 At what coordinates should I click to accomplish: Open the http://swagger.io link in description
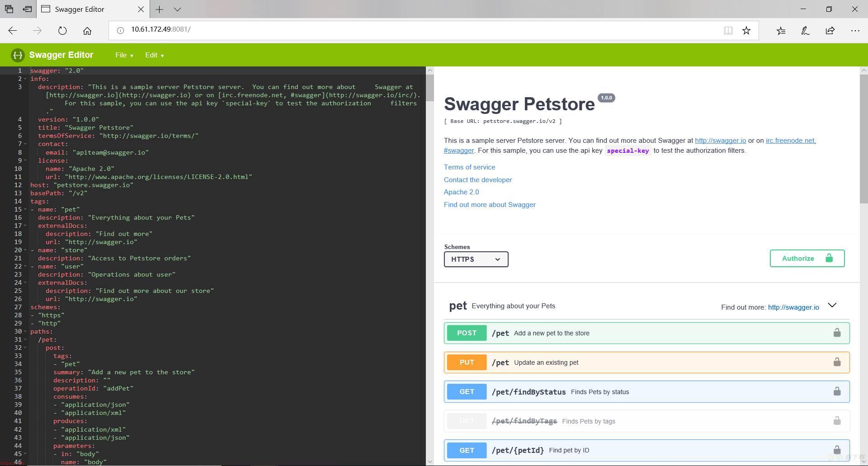[720, 141]
